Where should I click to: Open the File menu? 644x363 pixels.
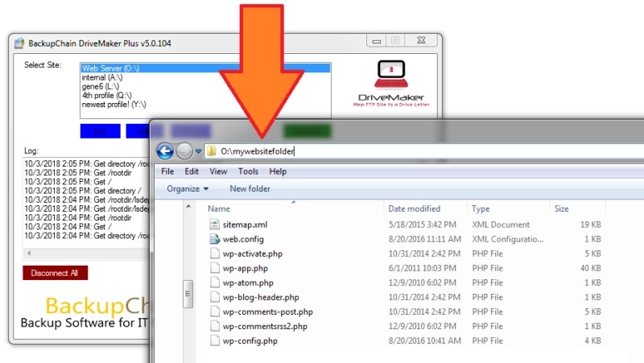click(167, 171)
